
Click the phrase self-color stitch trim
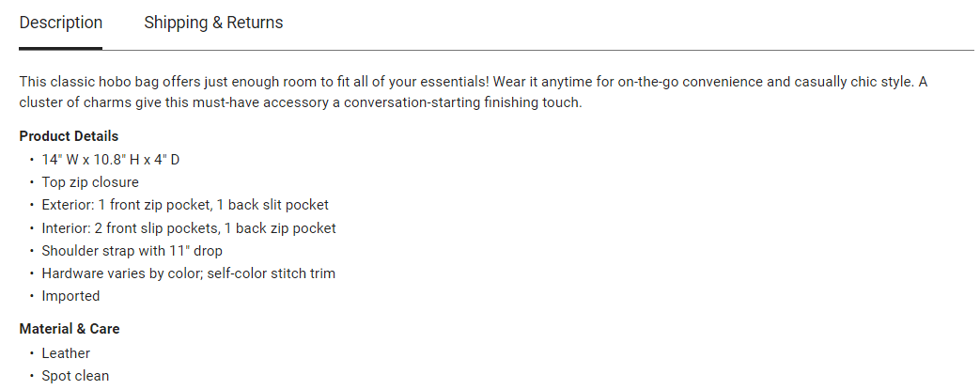coord(272,273)
